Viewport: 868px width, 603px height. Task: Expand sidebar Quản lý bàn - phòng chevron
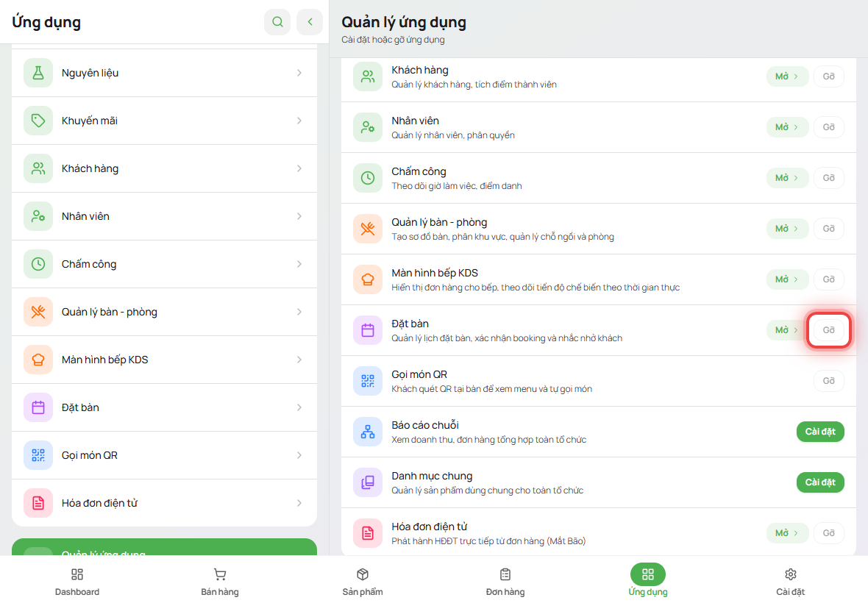coord(299,312)
